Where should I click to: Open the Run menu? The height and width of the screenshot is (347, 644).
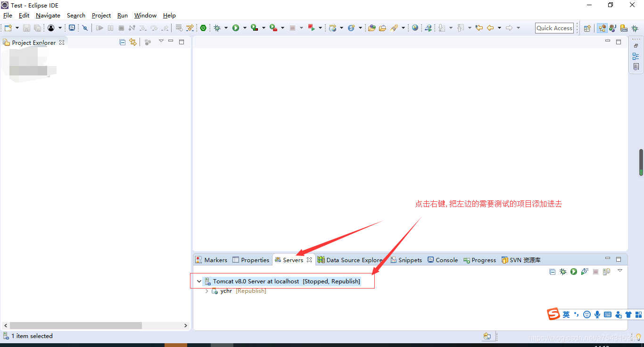click(x=123, y=15)
